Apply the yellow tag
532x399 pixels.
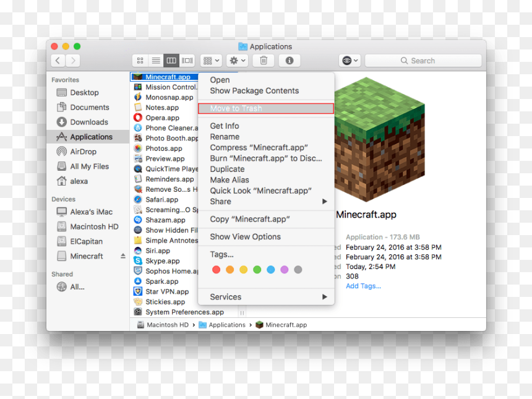pos(243,270)
